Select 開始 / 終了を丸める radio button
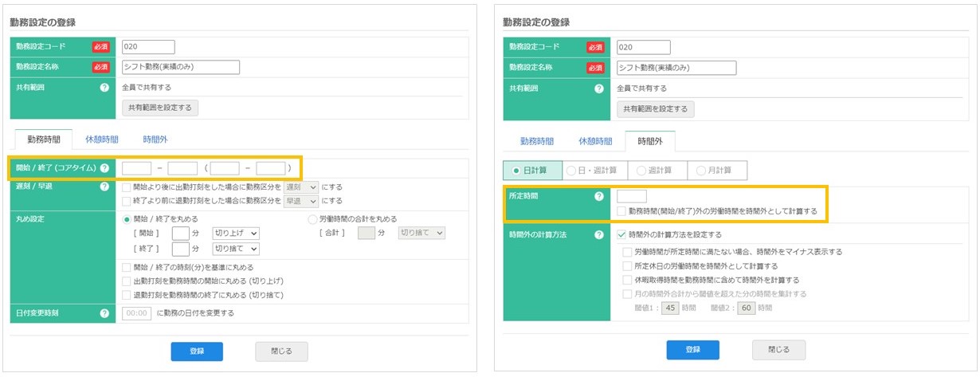Viewport: 980px width, 377px height. 127,219
